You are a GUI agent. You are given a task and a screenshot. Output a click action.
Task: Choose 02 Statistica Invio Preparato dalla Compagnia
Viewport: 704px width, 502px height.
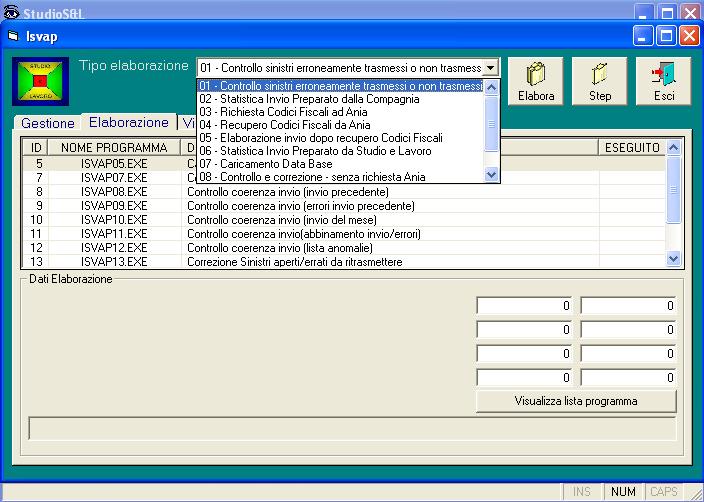[x=341, y=99]
